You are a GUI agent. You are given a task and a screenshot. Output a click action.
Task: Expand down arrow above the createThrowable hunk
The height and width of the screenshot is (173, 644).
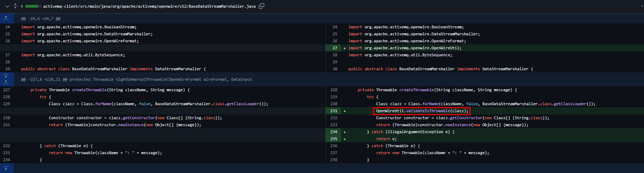click(x=6, y=76)
